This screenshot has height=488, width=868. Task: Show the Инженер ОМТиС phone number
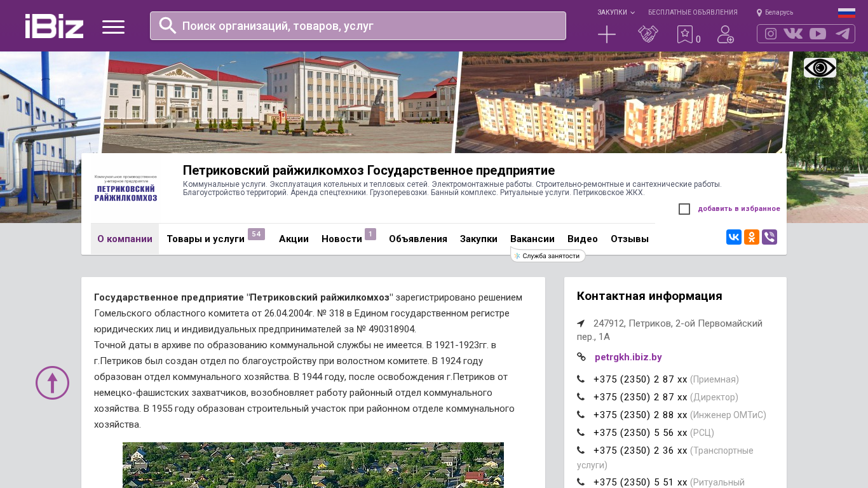[641, 415]
